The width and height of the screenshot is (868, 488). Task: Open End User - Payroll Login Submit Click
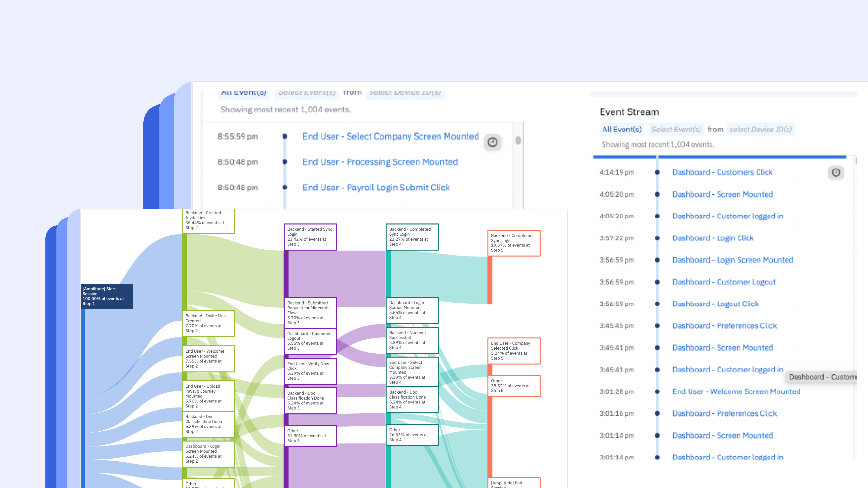(376, 188)
